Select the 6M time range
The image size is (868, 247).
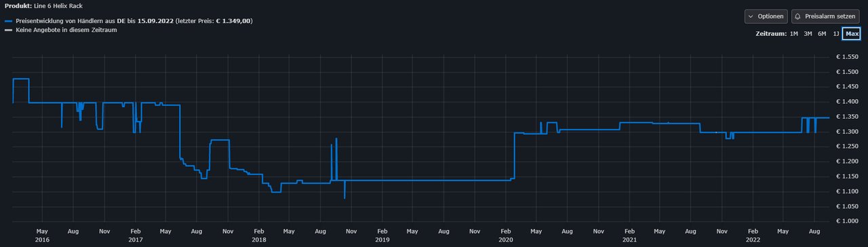[x=822, y=33]
